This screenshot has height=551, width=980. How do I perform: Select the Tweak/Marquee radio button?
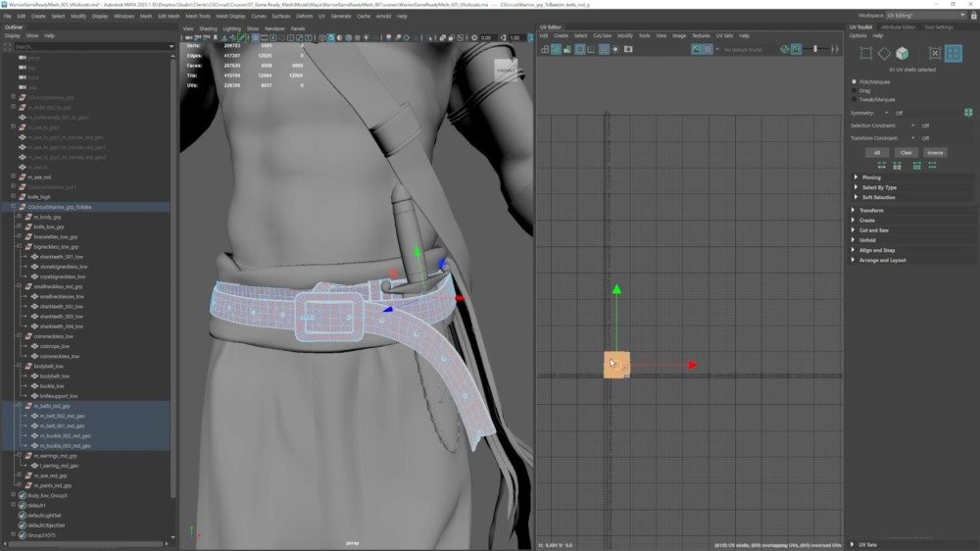854,99
